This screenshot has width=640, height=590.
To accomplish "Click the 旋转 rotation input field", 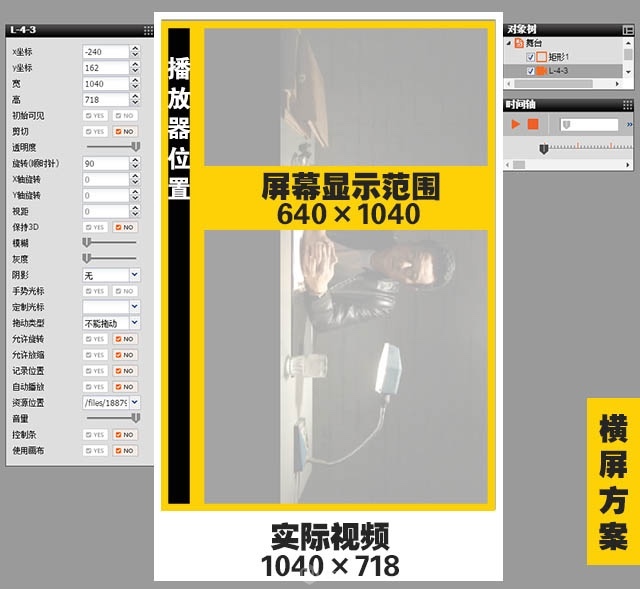I will [x=105, y=163].
